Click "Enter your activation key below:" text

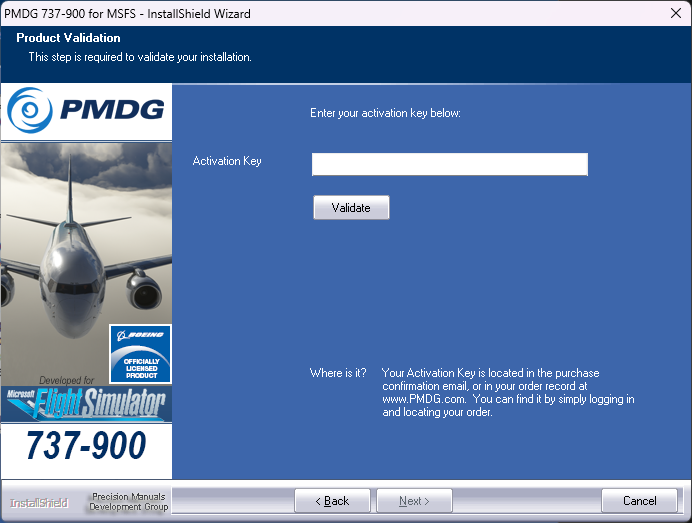coord(385,113)
